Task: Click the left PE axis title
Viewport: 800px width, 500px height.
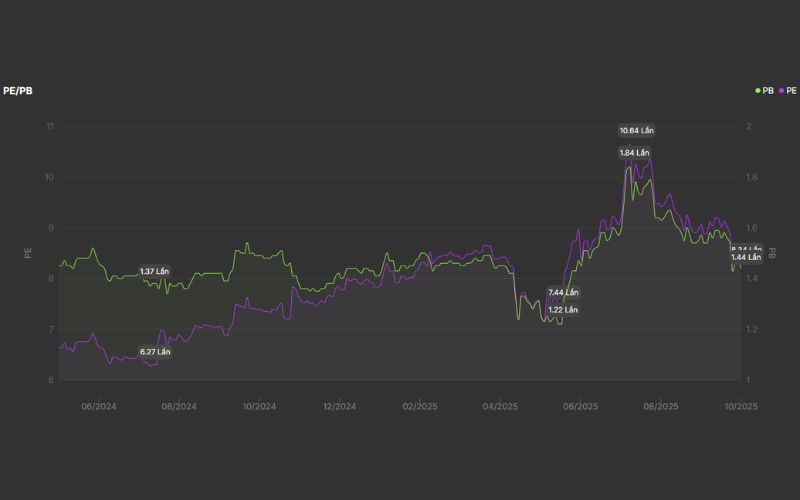Action: coord(28,252)
